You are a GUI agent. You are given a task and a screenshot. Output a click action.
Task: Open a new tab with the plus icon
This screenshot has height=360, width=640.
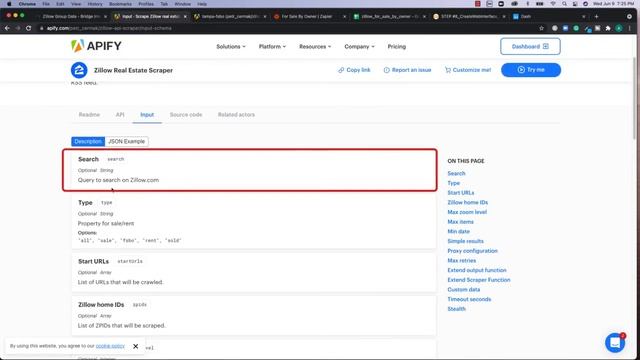tap(596, 16)
